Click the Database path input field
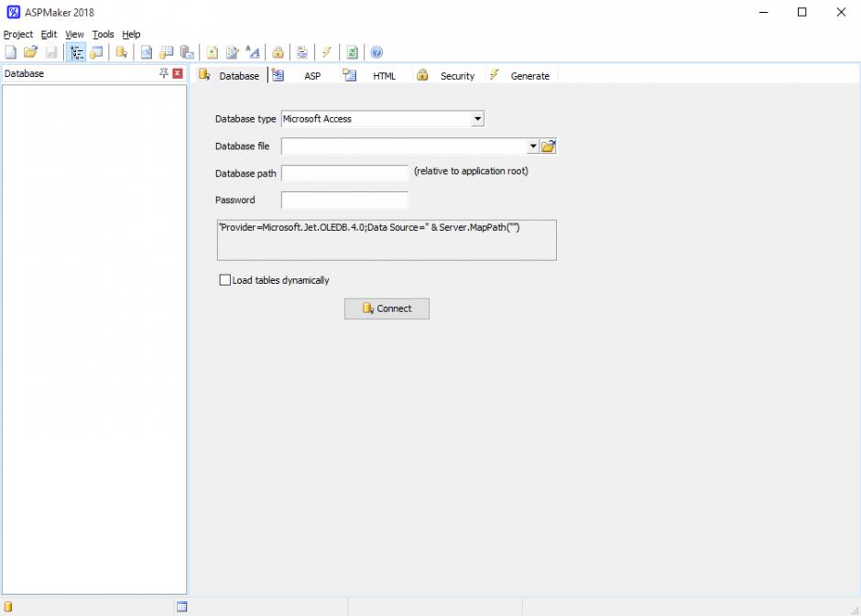Viewport: 861px width, 616px height. [x=344, y=173]
